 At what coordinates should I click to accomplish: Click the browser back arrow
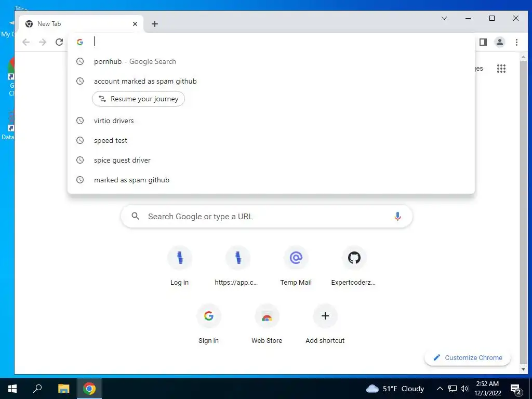click(x=26, y=42)
